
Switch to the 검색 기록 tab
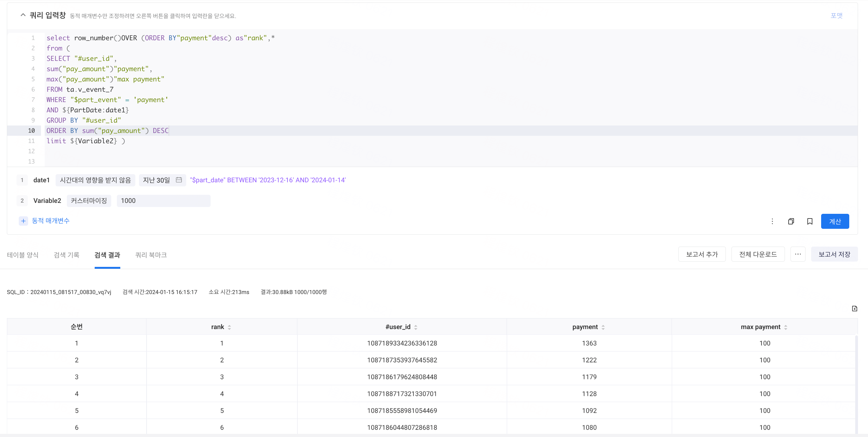66,255
